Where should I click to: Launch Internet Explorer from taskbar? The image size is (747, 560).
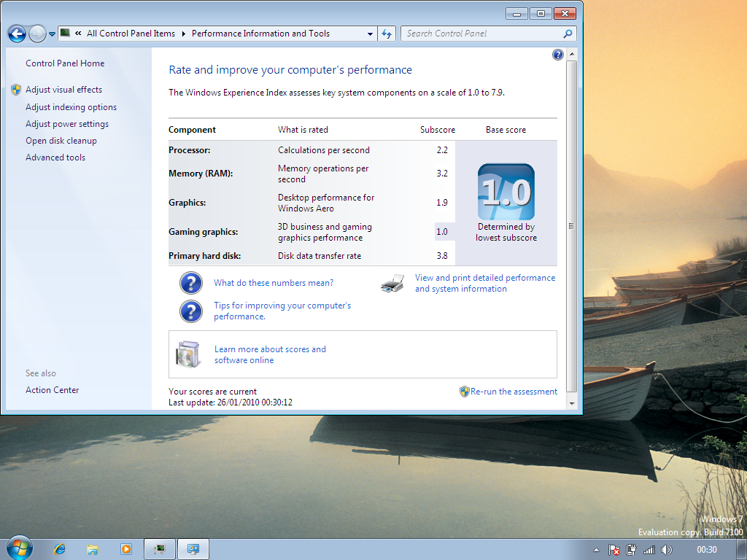[60, 549]
